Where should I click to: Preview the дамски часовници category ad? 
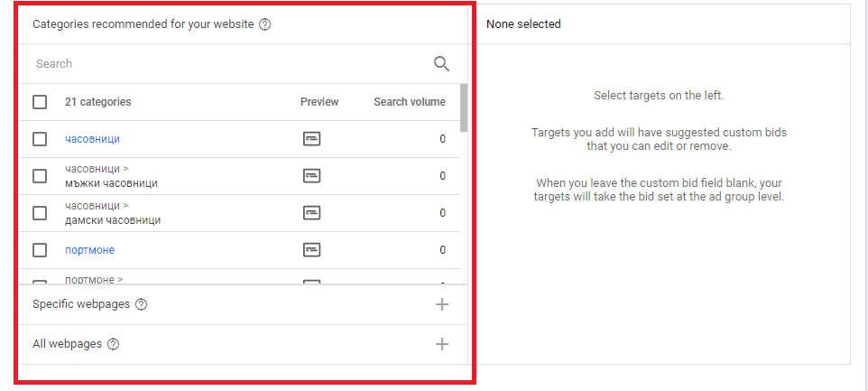311,213
